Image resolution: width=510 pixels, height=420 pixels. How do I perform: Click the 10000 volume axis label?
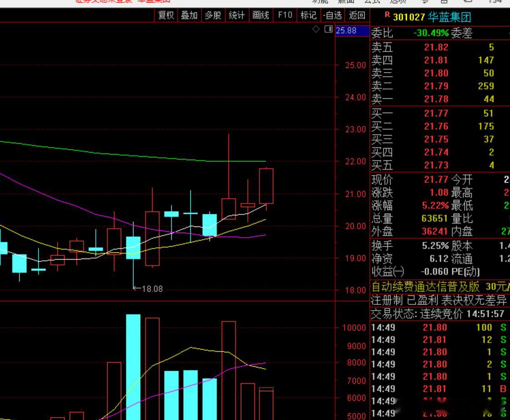tap(354, 328)
